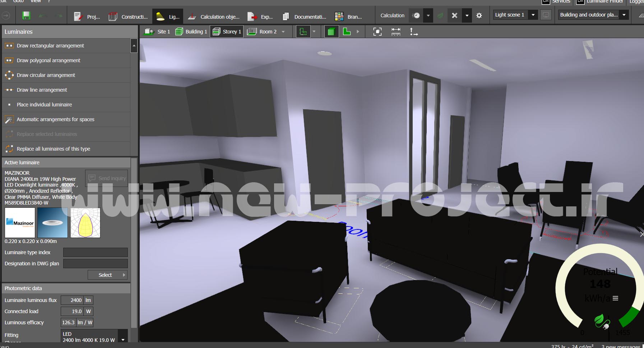This screenshot has width=644, height=348.
Task: Click the downlight product photo thumbnail
Action: pyautogui.click(x=52, y=223)
